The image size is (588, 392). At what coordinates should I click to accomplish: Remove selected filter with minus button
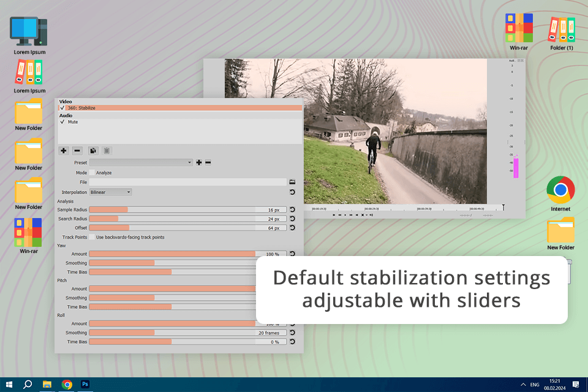[77, 151]
